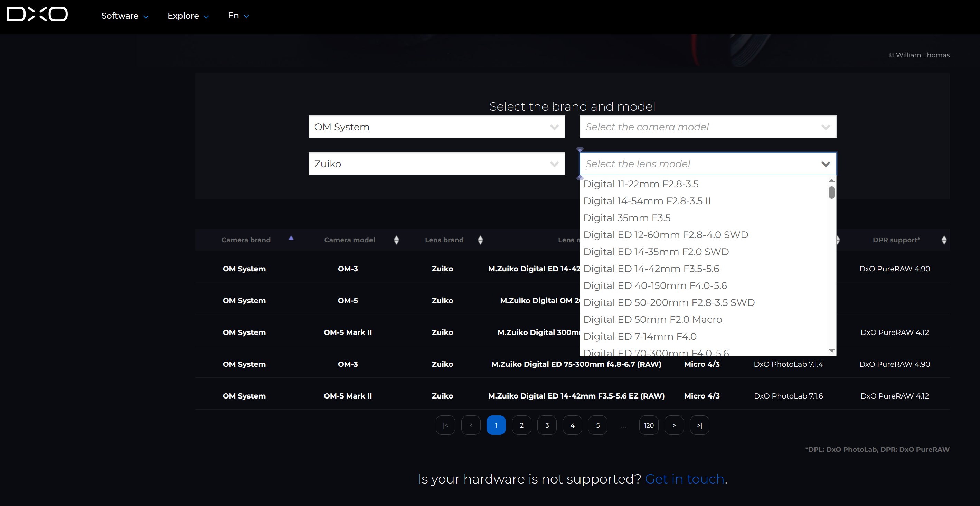The image size is (980, 506).
Task: Click the DxO logo
Action: (37, 15)
